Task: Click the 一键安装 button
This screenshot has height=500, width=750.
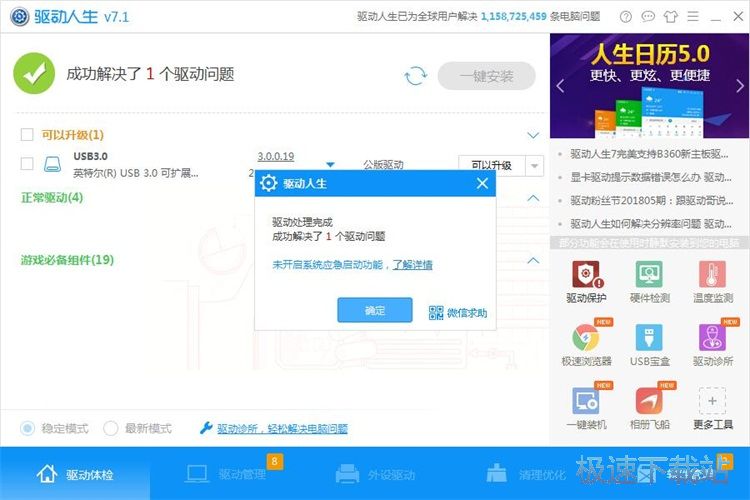Action: coord(486,76)
